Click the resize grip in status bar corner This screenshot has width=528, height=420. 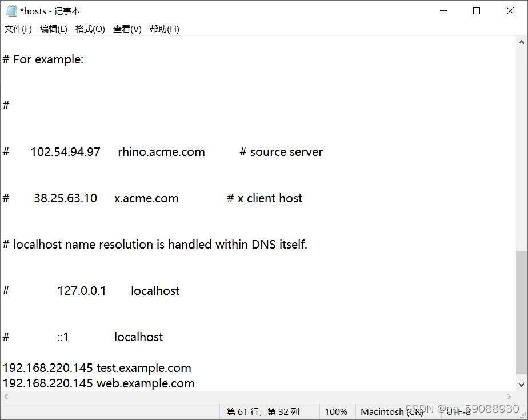pyautogui.click(x=523, y=415)
